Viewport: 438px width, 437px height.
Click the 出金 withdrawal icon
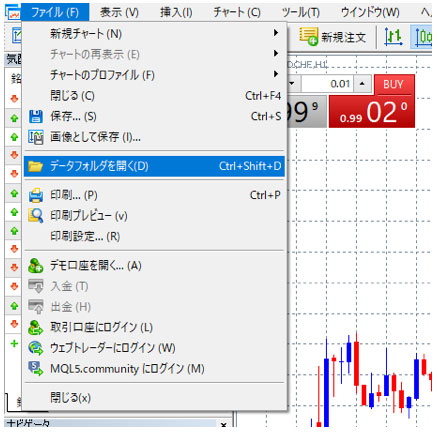click(x=36, y=307)
